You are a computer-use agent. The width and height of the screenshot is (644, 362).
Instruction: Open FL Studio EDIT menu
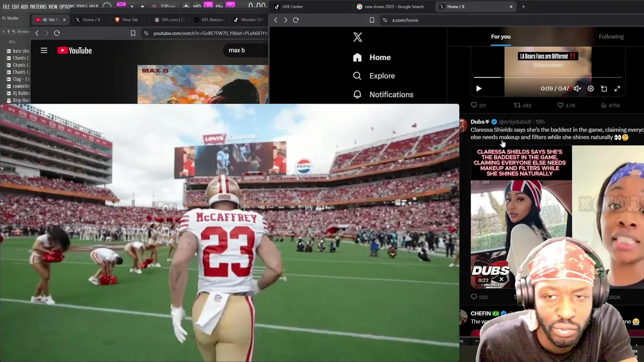pos(16,7)
